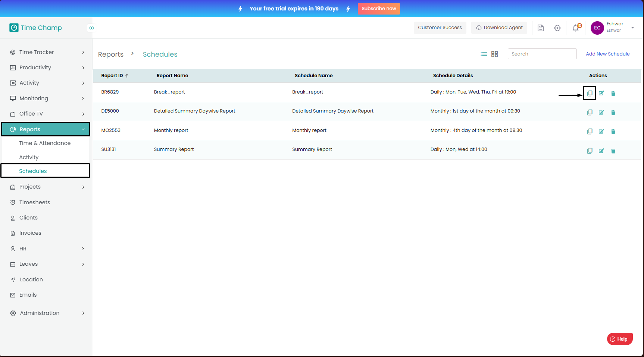Collapse the Reports menu
644x357 pixels.
(46, 129)
